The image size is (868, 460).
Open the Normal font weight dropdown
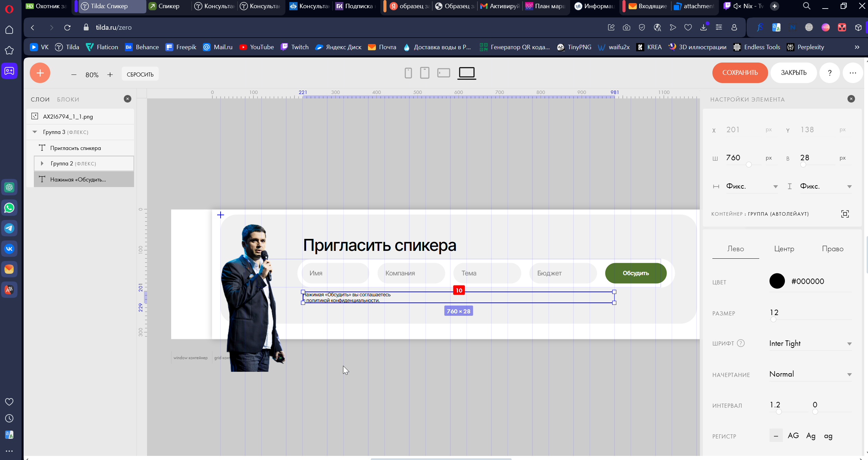click(810, 374)
